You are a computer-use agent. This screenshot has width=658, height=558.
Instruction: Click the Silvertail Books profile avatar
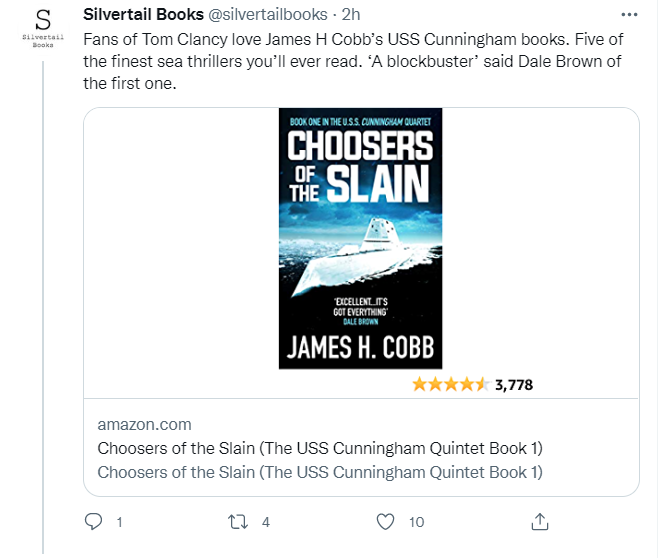(43, 28)
